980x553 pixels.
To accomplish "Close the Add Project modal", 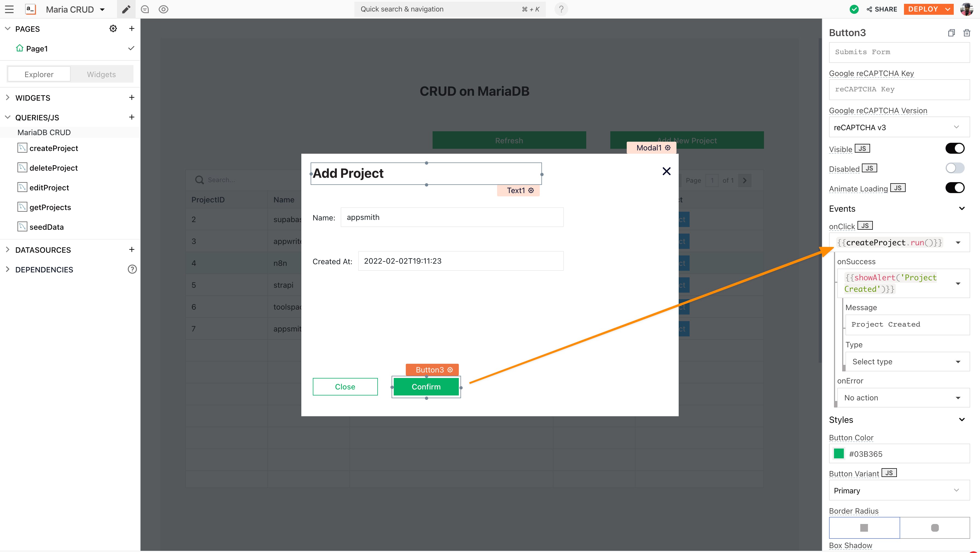I will [666, 171].
